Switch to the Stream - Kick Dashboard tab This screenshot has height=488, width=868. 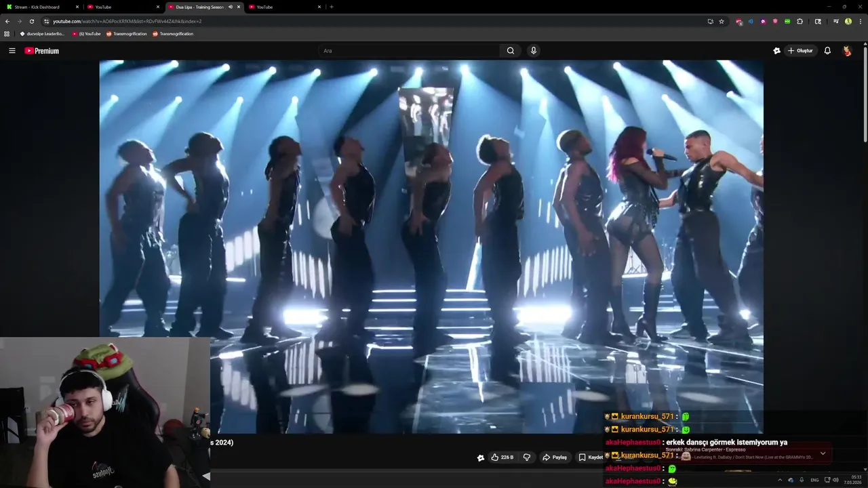pos(41,7)
